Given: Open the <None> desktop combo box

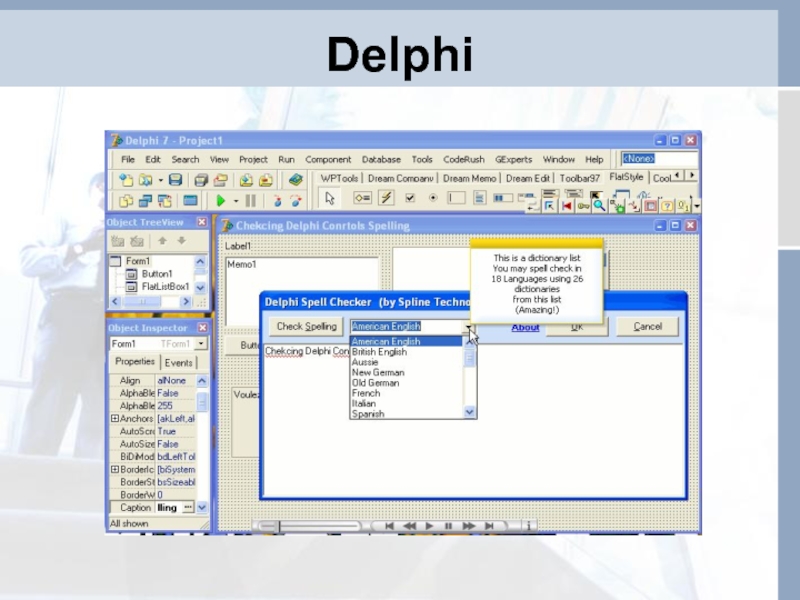Looking at the screenshot, I should [659, 159].
